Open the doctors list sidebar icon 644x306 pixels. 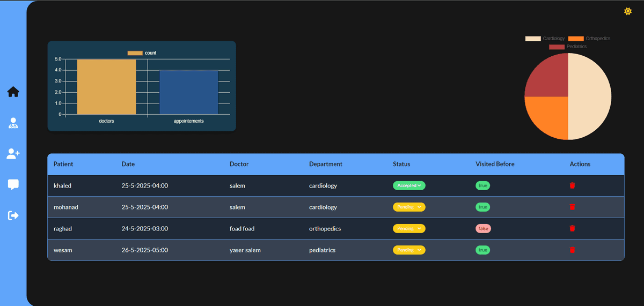(13, 123)
